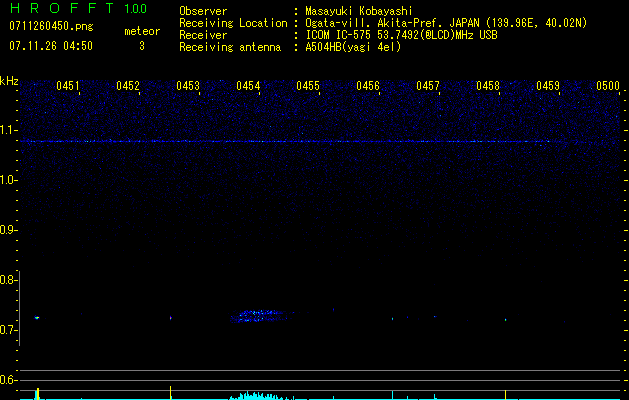Viewport: 629px width, 400px height.
Task: Click the Receiver label
Action: pos(203,35)
